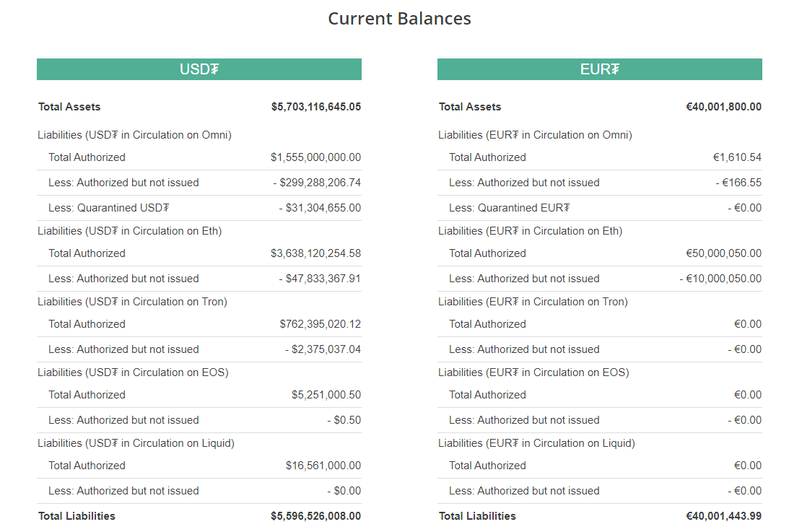Click the USD₮ green header bar
Screen dimensions: 802x532
(x=199, y=69)
